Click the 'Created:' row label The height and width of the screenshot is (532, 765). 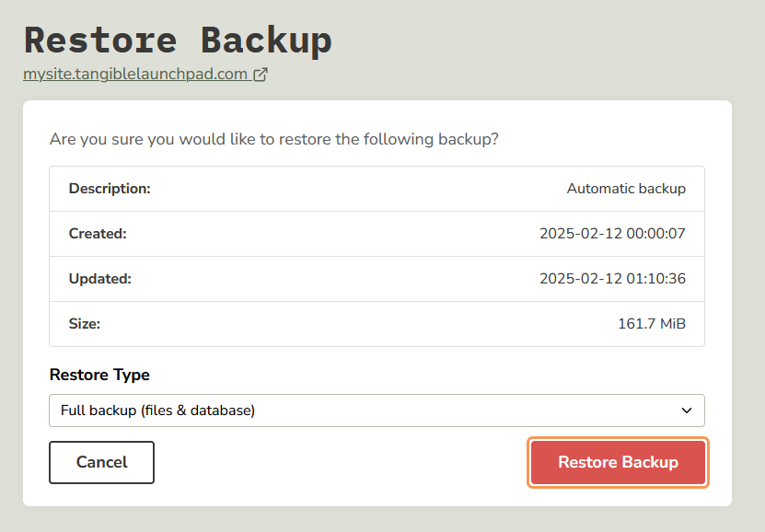(98, 234)
